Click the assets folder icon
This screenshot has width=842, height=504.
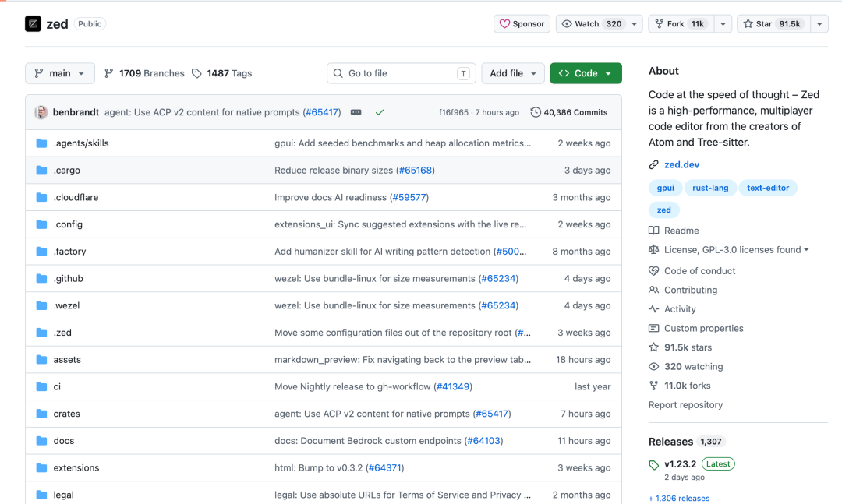pyautogui.click(x=41, y=360)
